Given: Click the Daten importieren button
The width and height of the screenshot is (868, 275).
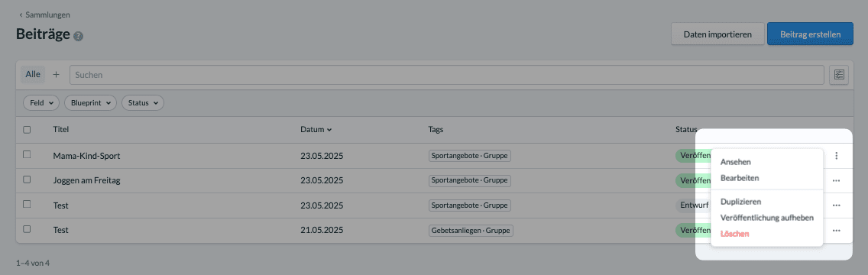Looking at the screenshot, I should [717, 34].
